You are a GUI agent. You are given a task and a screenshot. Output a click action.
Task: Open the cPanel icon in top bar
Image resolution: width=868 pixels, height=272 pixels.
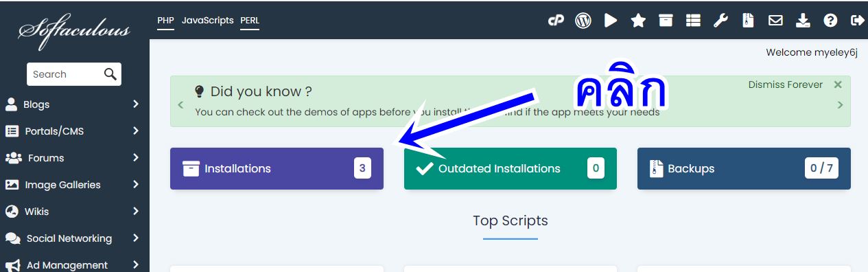556,21
